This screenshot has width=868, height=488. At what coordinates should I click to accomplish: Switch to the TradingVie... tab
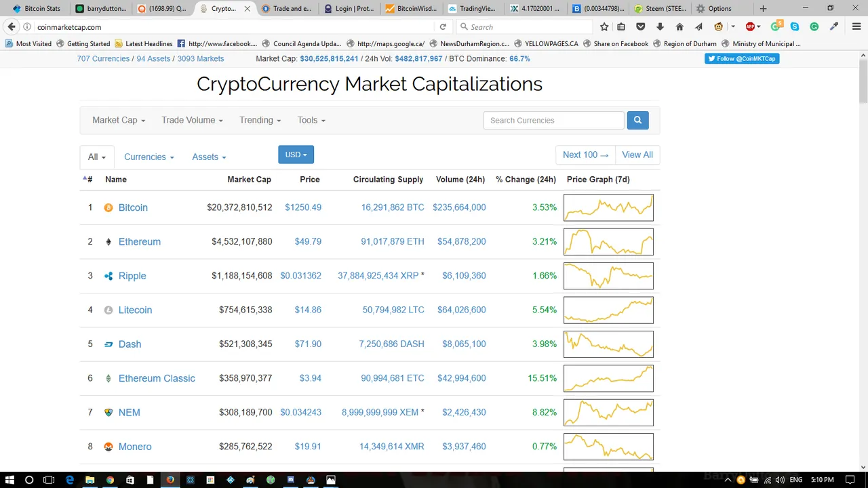pos(473,9)
